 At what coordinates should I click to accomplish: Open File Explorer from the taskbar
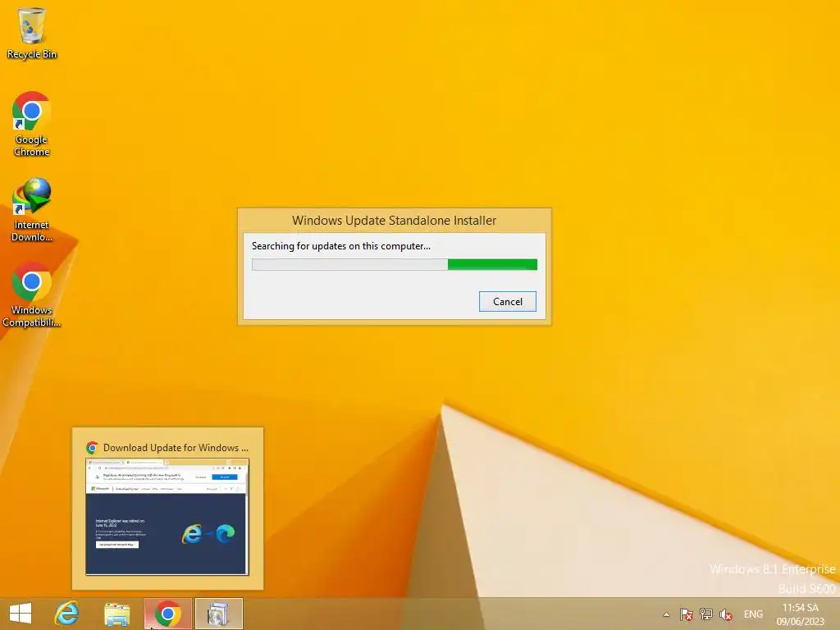tap(116, 614)
